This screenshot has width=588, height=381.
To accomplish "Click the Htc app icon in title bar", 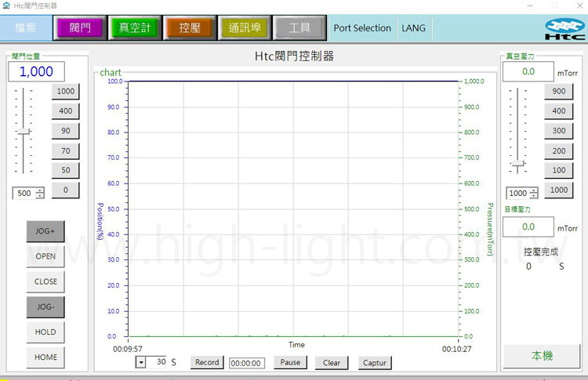I will coord(6,5).
